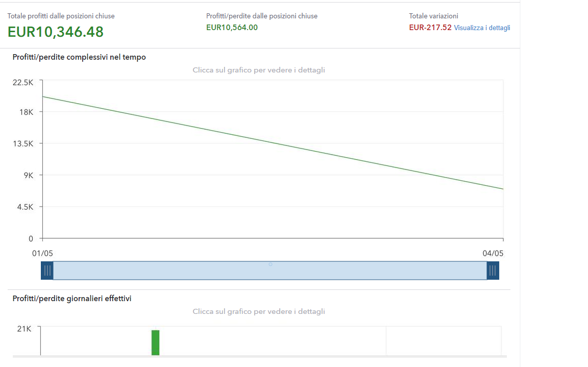Select the red value EUR-217.52
The image size is (588, 367).
coord(430,28)
